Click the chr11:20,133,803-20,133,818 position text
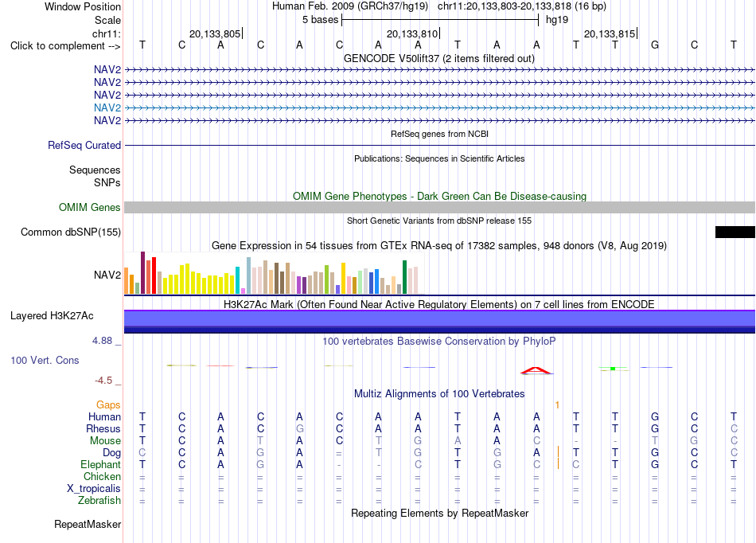 pyautogui.click(x=522, y=6)
